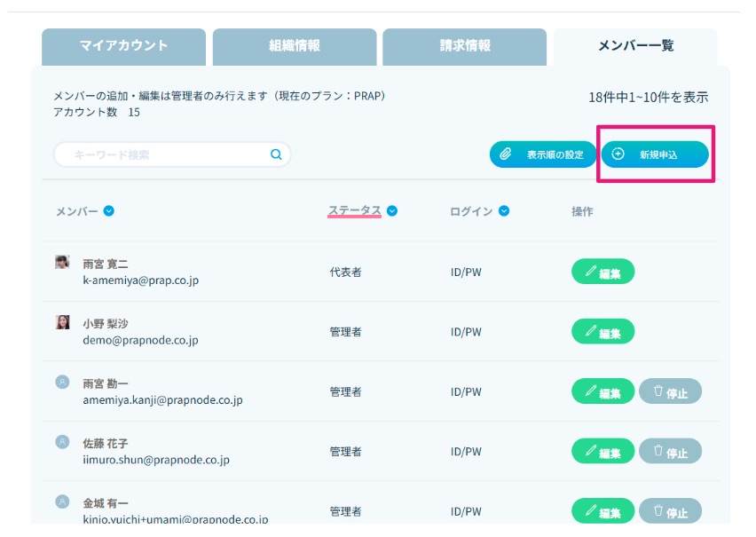
Task: Click the default avatar icon for 佐藤 花子
Action: [x=62, y=441]
